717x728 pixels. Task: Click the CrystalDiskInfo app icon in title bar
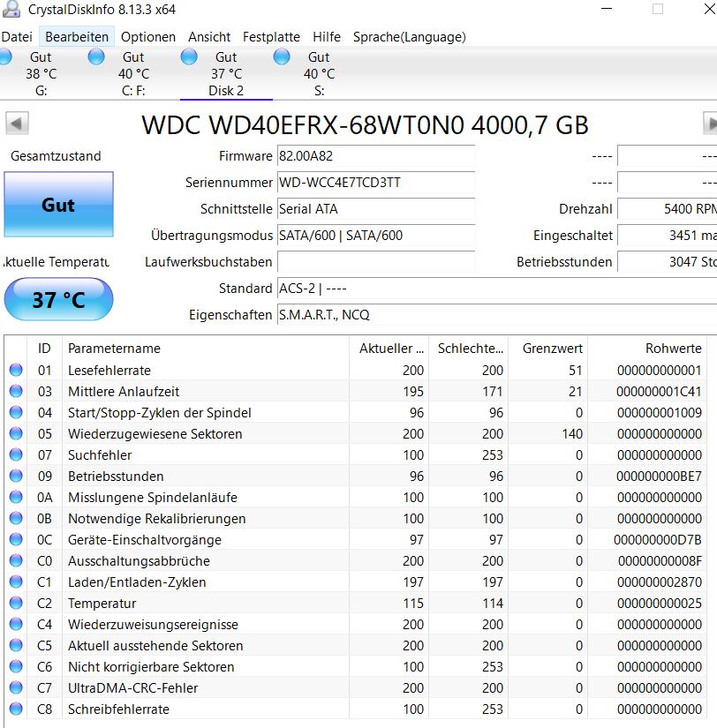[11, 9]
